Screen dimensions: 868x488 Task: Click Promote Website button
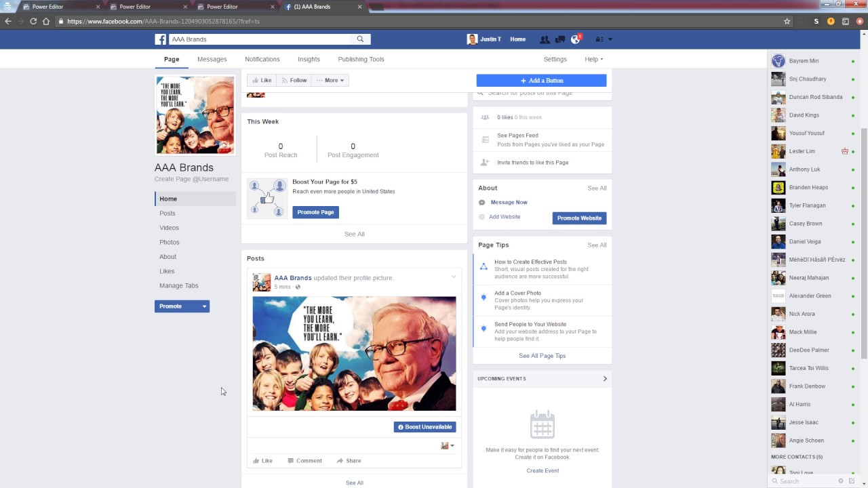[579, 218]
